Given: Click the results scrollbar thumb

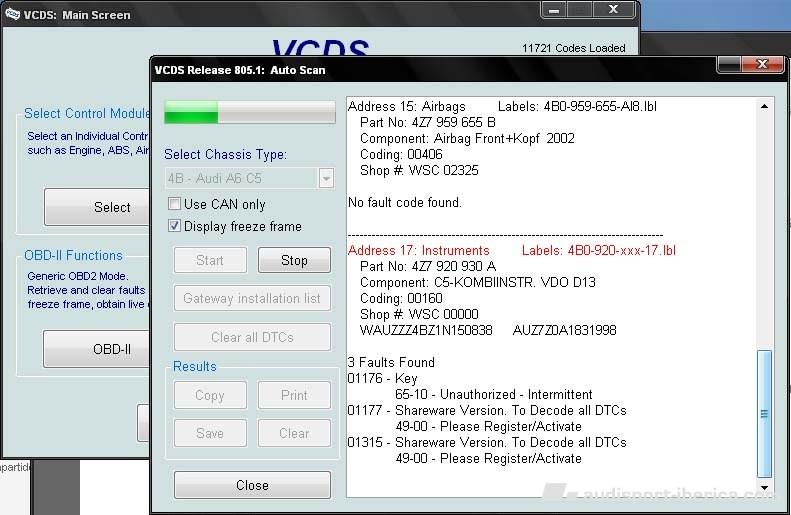Looking at the screenshot, I should [764, 414].
